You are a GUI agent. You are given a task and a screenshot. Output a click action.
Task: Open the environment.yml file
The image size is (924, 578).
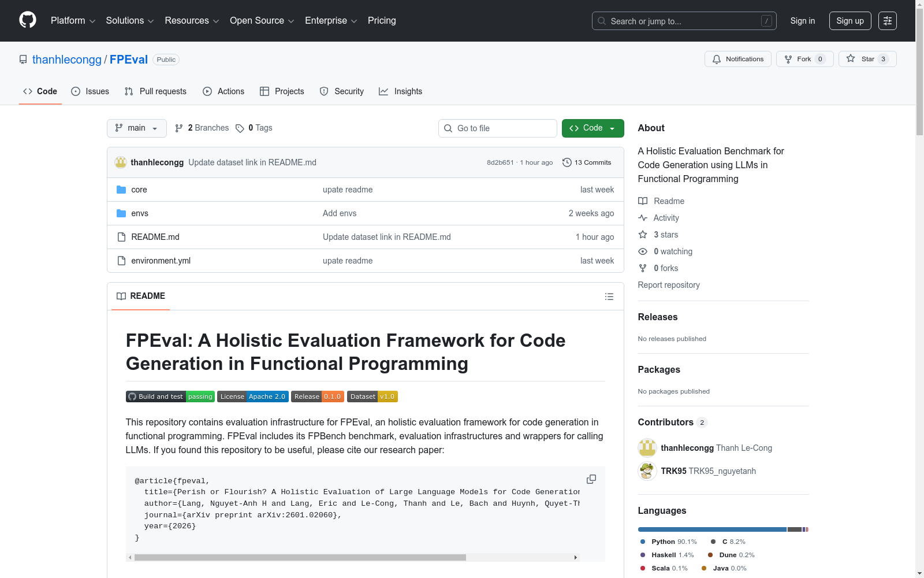(161, 261)
